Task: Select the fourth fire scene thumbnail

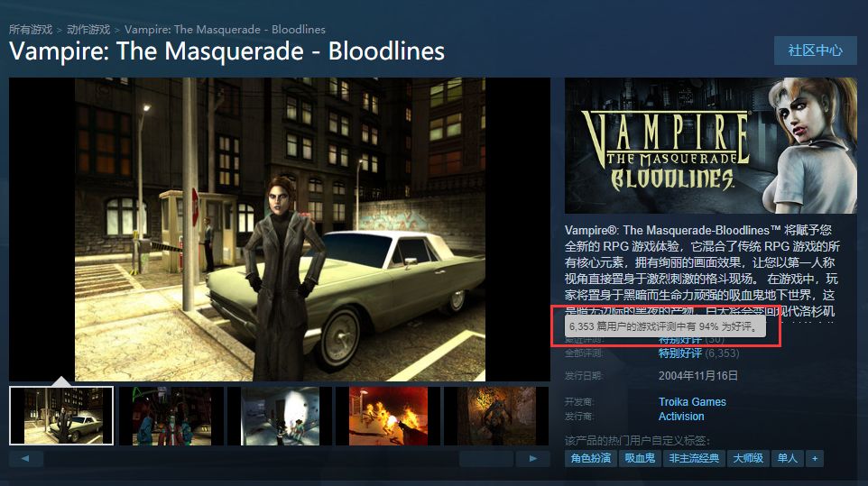Action: click(x=388, y=416)
